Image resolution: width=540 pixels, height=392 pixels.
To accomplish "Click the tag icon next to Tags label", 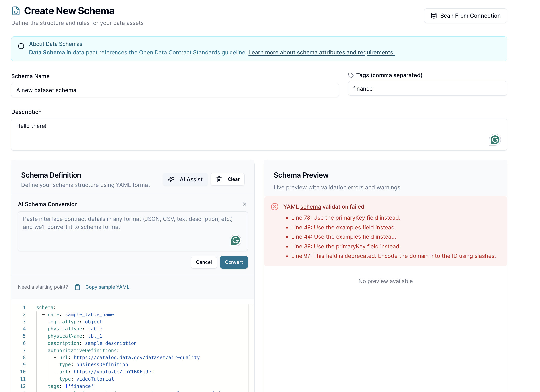I will point(351,75).
